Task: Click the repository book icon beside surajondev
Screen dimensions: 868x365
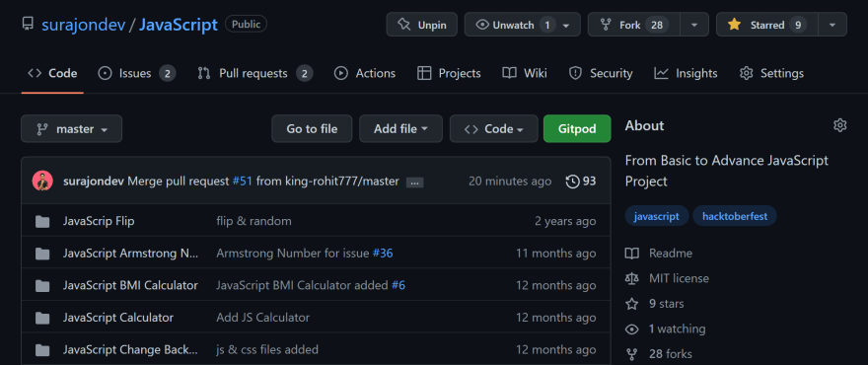Action: [28, 25]
